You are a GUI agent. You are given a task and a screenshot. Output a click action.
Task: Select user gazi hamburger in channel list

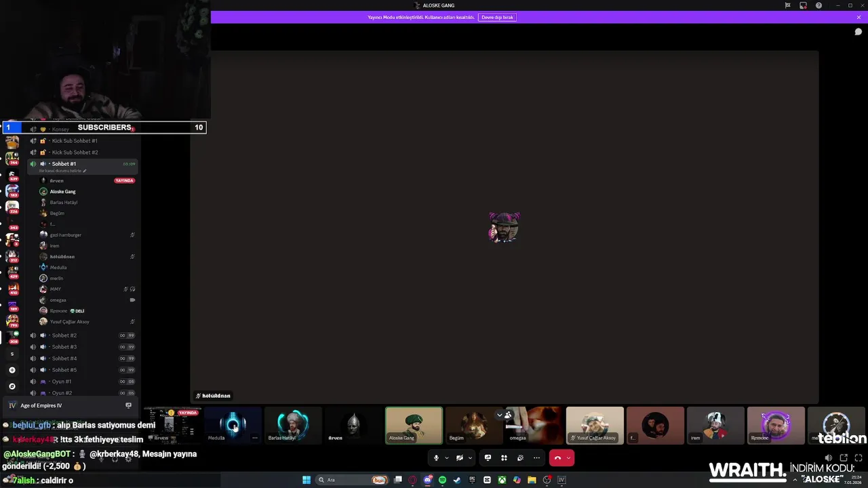pos(87,235)
